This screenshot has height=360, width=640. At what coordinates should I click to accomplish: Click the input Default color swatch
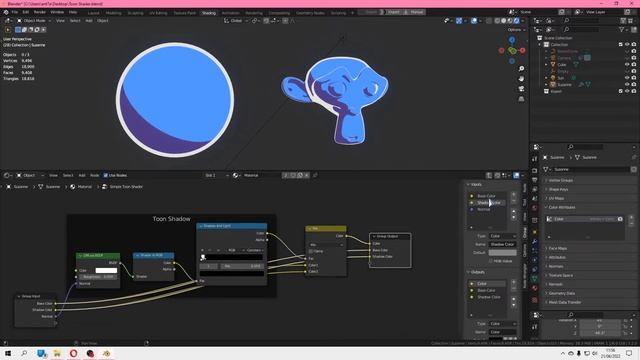tap(503, 253)
